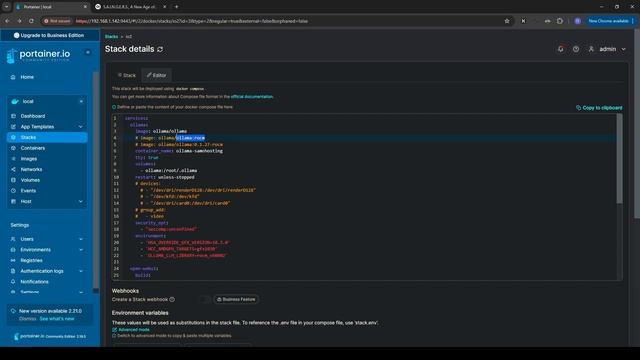Expand the Host submenu chevron
The height and width of the screenshot is (360, 640).
click(x=81, y=201)
